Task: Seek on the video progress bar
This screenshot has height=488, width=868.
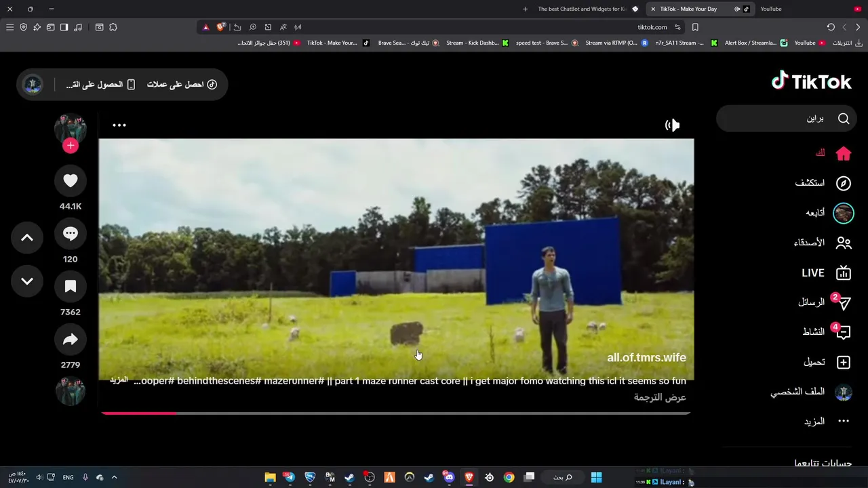Action: pos(396,413)
